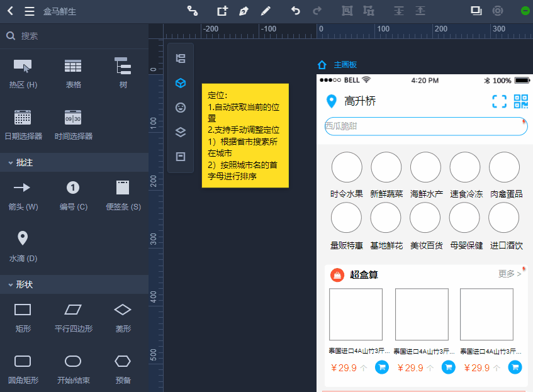This screenshot has height=392, width=533.
Task: Pick the 菱形 diamond shape
Action: [x=123, y=318]
